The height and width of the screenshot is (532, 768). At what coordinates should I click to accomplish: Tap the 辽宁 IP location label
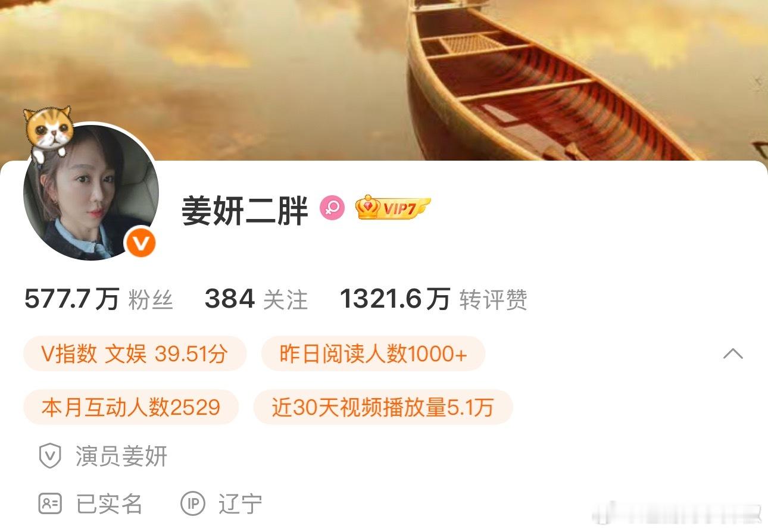click(x=240, y=503)
